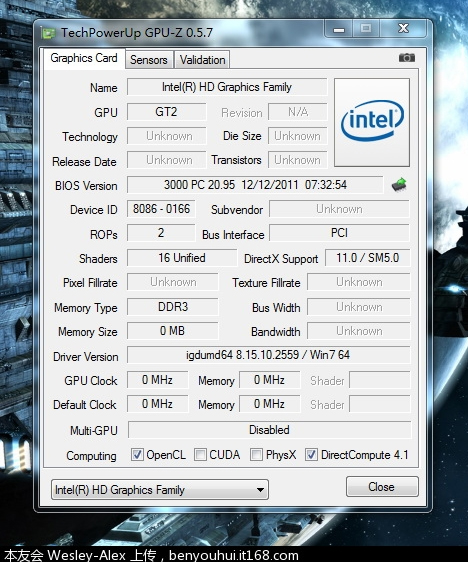
Task: Toggle the CUDA checkbox
Action: coord(200,454)
